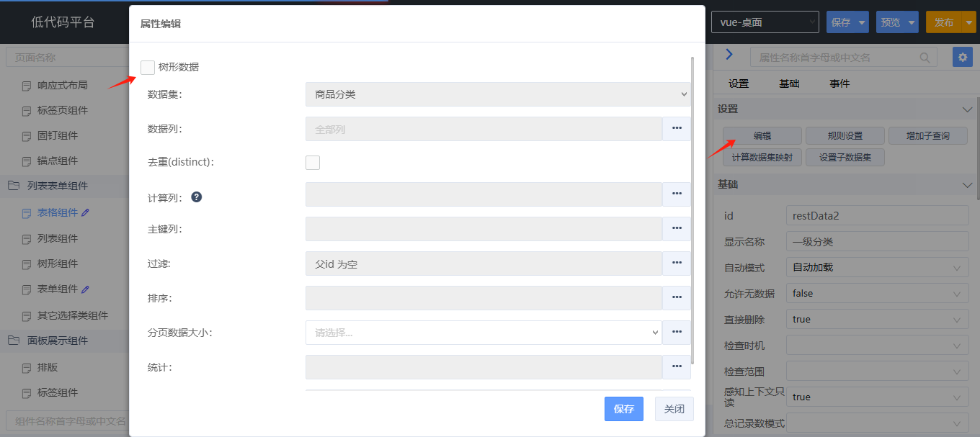This screenshot has width=980, height=437.
Task: Click the blue 保存 button in dialog
Action: 624,409
